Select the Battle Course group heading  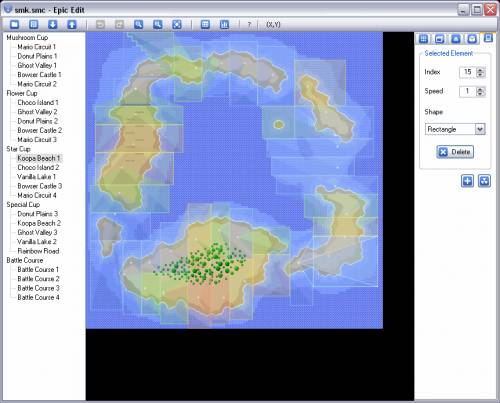(25, 260)
